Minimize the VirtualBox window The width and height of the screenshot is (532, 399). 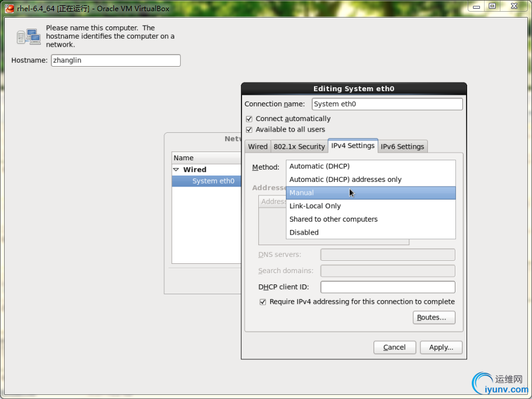(x=476, y=6)
